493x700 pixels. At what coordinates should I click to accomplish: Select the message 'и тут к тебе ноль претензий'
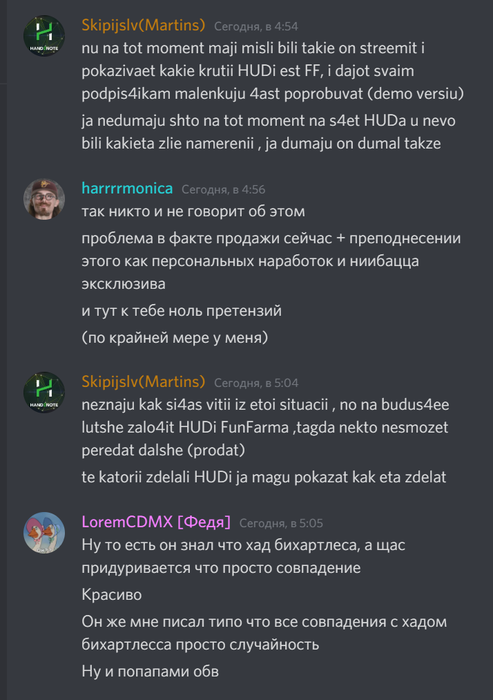tap(181, 310)
